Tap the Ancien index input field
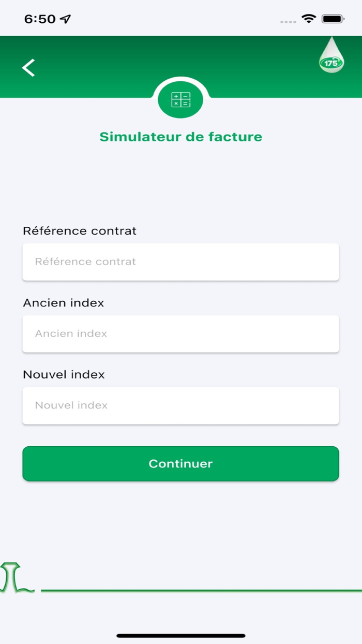Viewport: 362px width, 644px height. click(180, 333)
